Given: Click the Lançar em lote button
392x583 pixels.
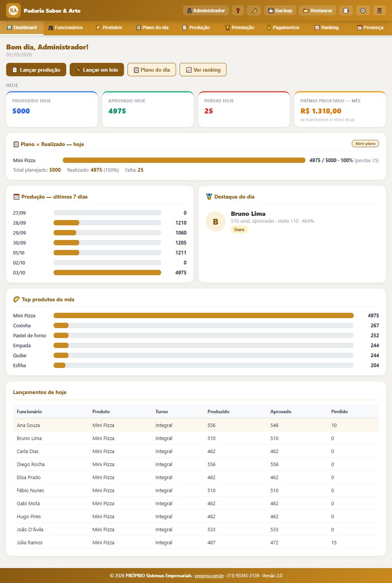Looking at the screenshot, I should click(x=97, y=70).
